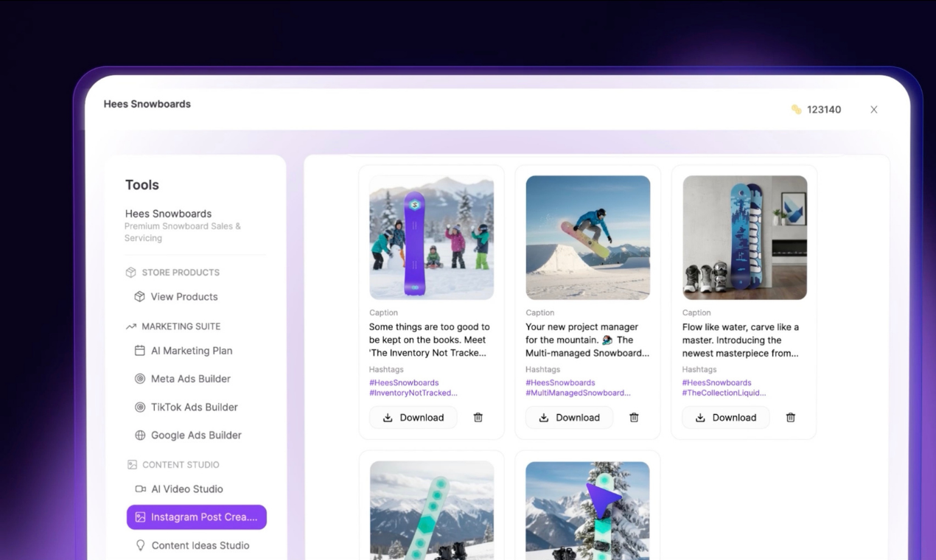This screenshot has width=936, height=560.
Task: Click the Instagram Post Creator image icon
Action: (x=140, y=517)
